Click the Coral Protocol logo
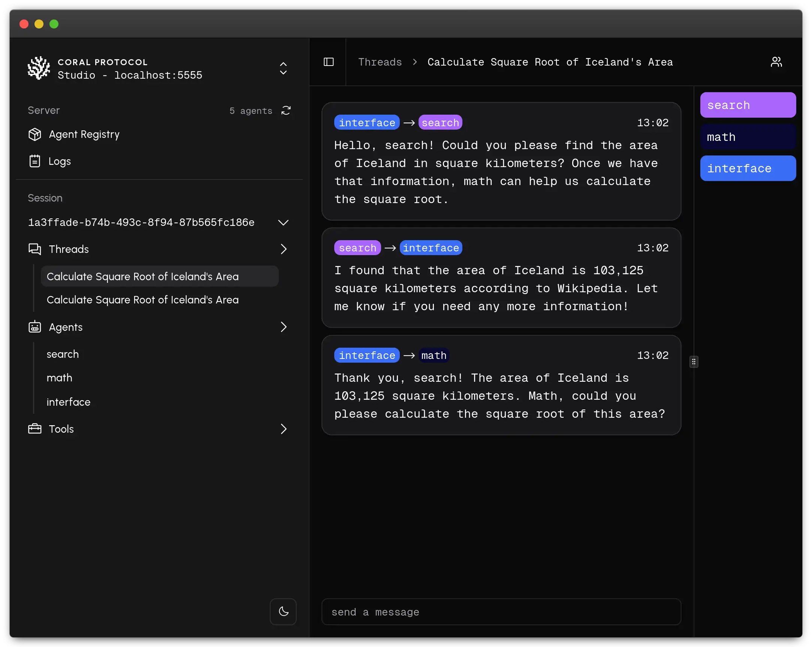 pos(39,68)
